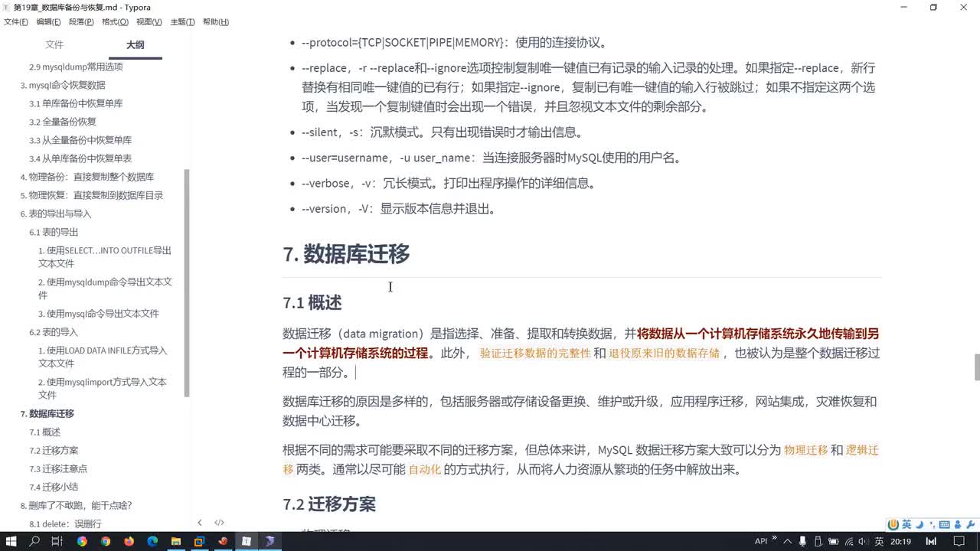Open the 视图(V) menu
Viewport: 980px width, 551px height.
pyautogui.click(x=149, y=22)
